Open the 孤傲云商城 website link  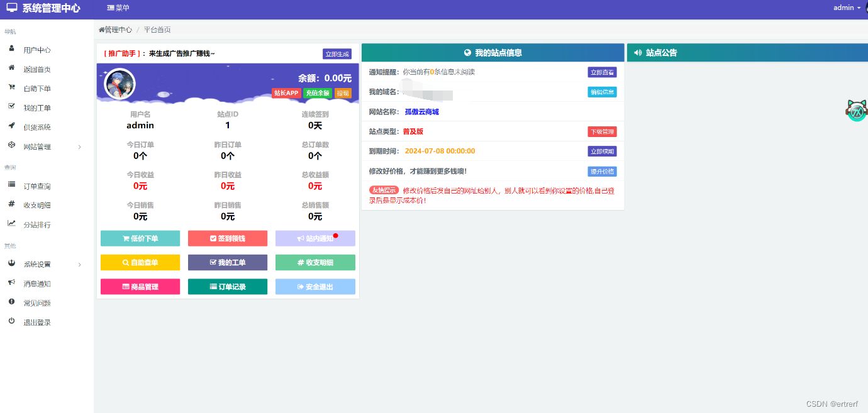(421, 111)
